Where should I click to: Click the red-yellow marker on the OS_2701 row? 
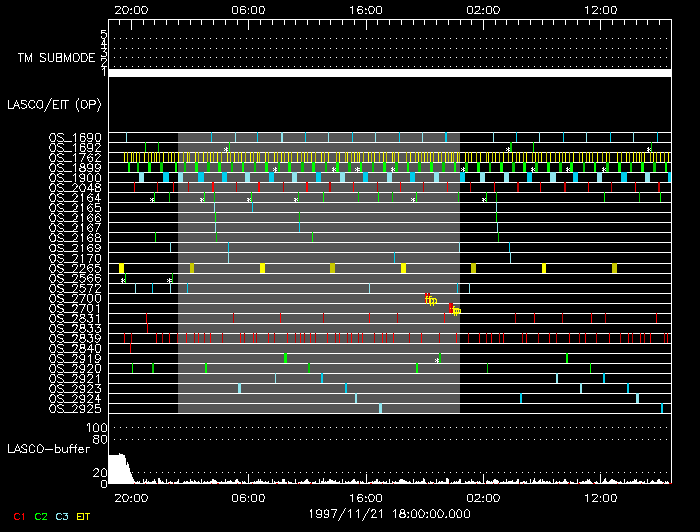point(454,310)
